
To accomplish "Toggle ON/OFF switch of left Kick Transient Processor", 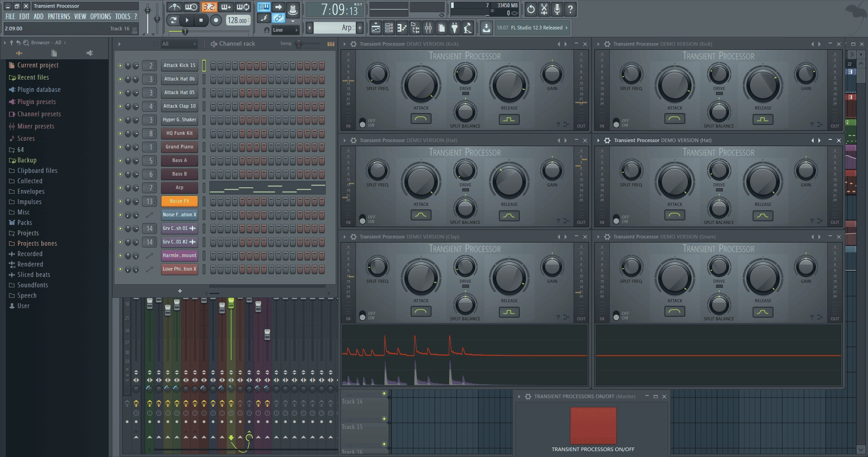I will pos(362,123).
